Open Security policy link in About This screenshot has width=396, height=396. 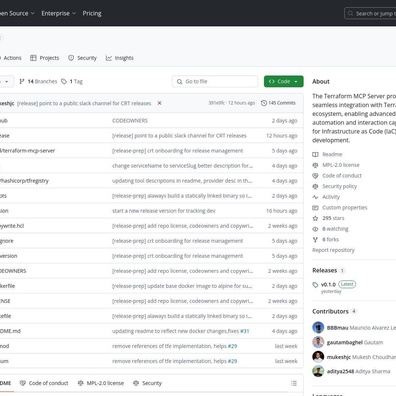click(x=339, y=186)
